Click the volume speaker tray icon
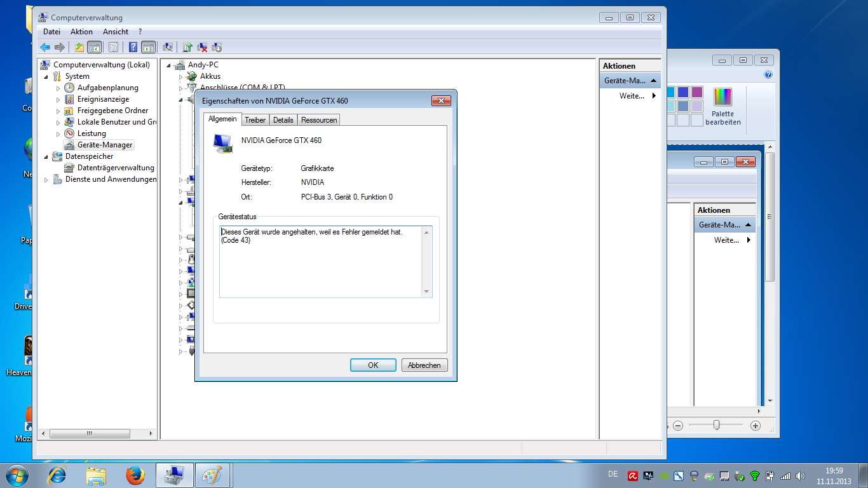This screenshot has width=868, height=488. pos(800,475)
